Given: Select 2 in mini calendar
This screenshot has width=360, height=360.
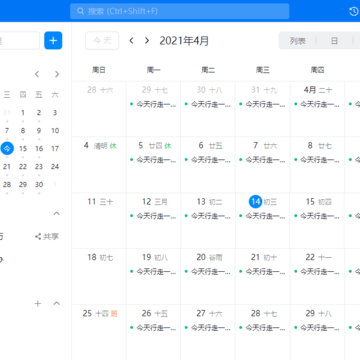Looking at the screenshot, I should coord(39,113).
